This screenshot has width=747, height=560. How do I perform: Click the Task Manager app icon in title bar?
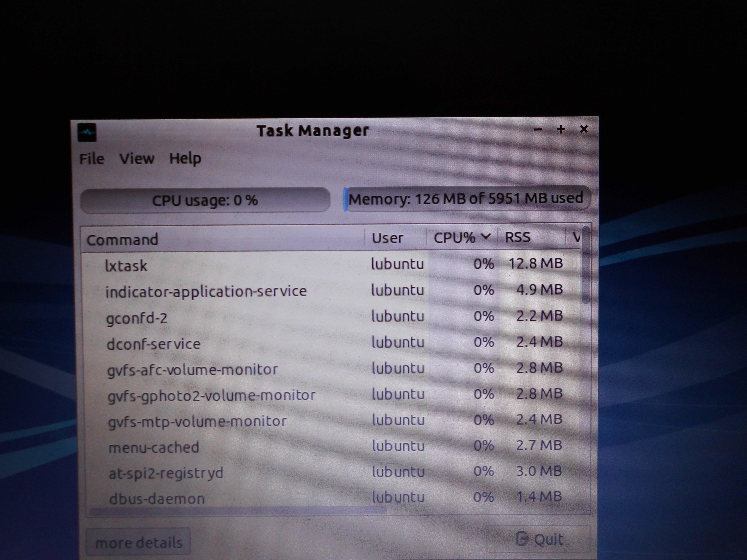coord(87,133)
